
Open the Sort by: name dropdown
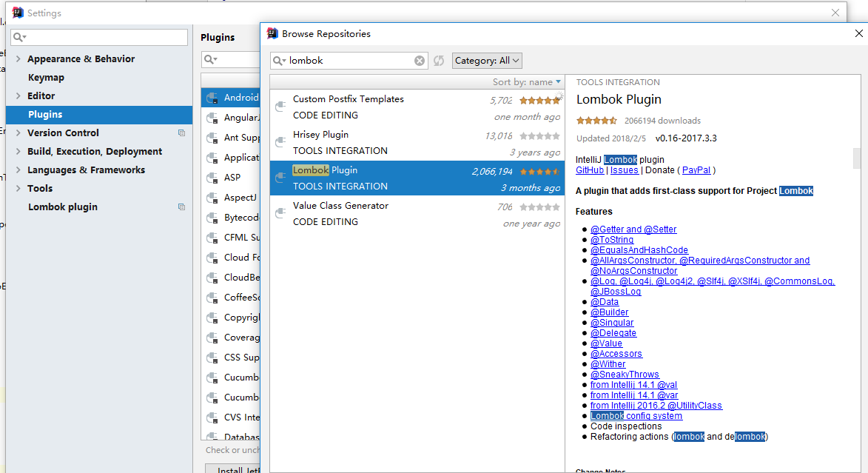point(526,82)
